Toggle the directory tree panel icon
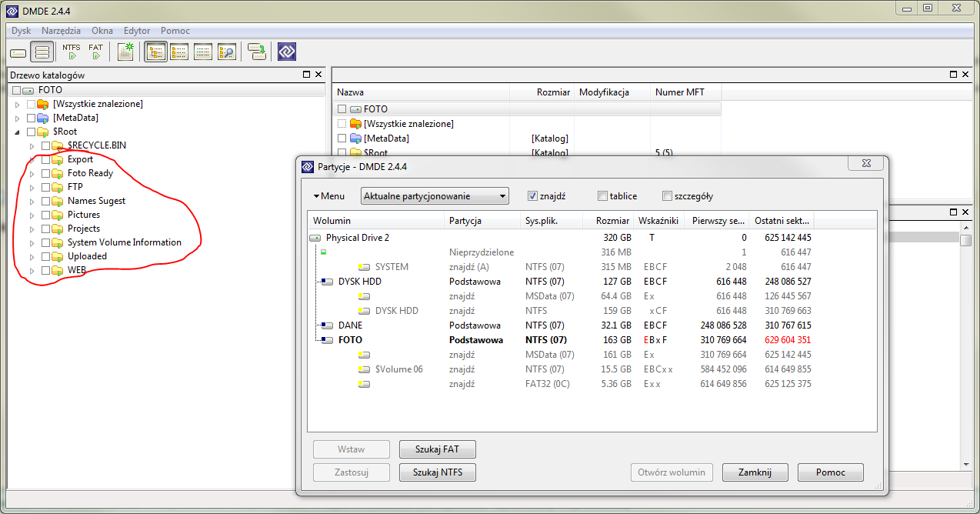Viewport: 980px width, 514px height. (x=155, y=52)
